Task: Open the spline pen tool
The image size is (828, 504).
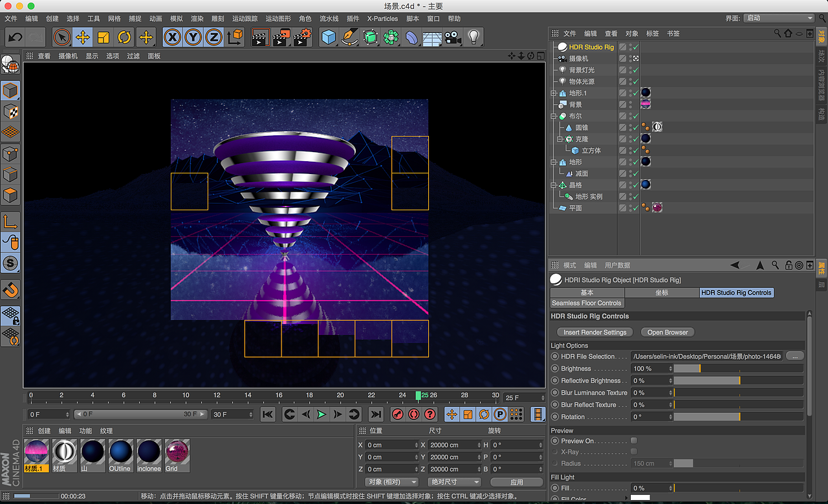Action: (350, 37)
